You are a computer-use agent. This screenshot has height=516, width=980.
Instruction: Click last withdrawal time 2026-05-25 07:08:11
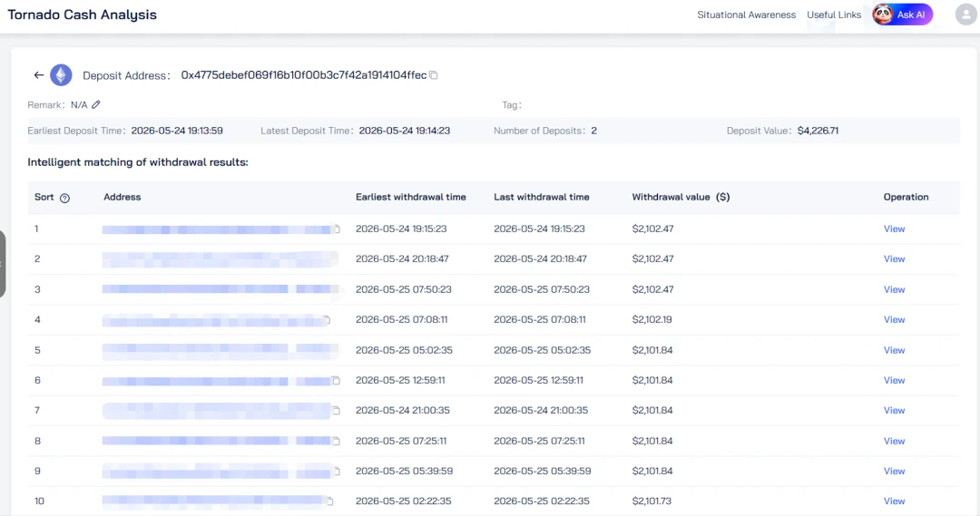tap(539, 319)
